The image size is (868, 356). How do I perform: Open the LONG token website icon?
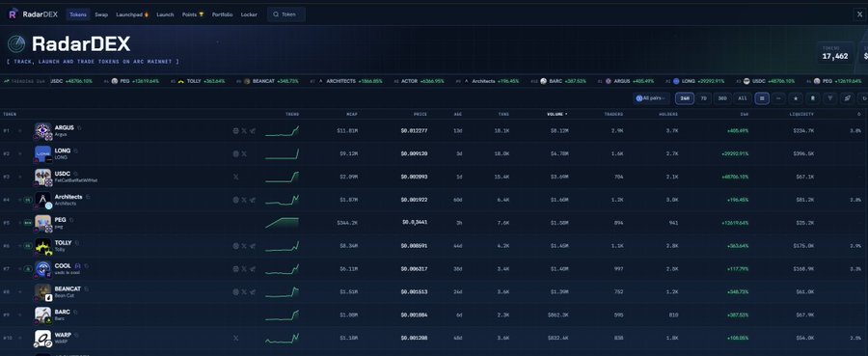coord(236,153)
